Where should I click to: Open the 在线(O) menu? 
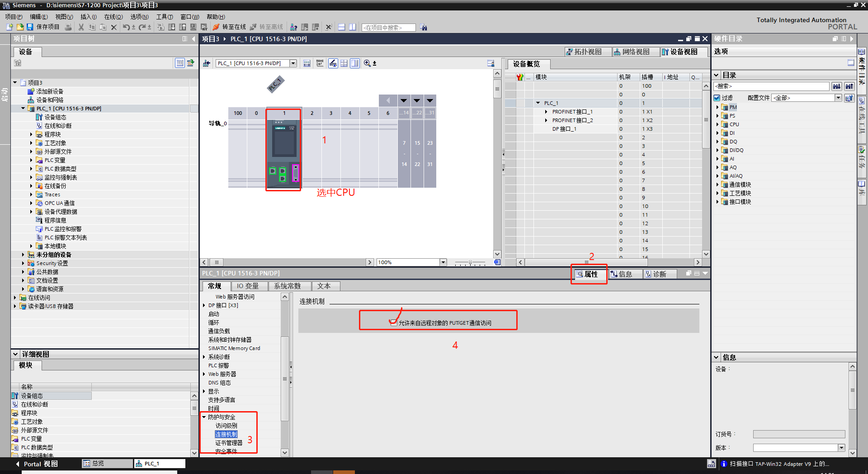pos(113,17)
